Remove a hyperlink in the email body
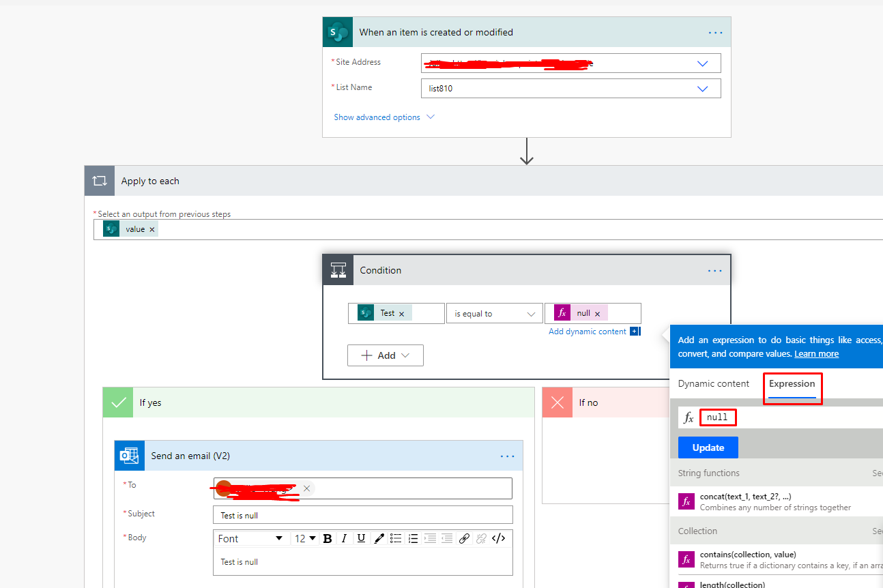 [481, 538]
